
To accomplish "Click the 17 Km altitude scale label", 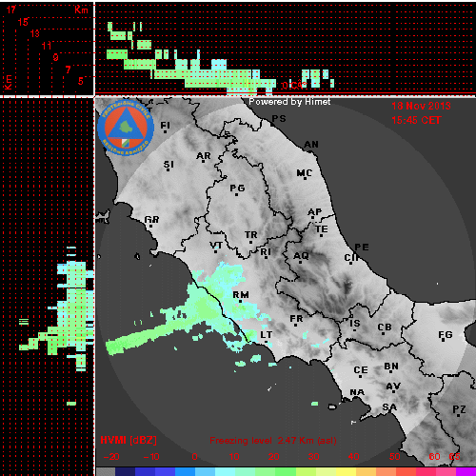I will [x=11, y=10].
